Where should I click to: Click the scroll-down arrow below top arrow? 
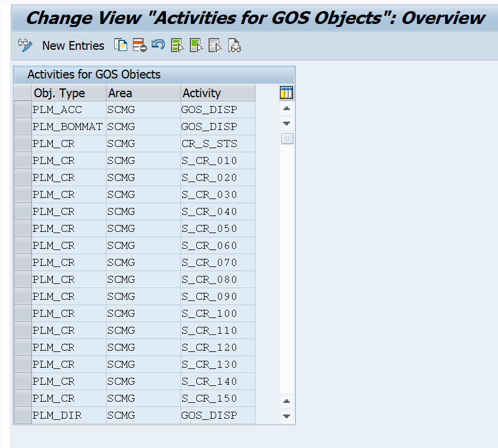point(286,124)
